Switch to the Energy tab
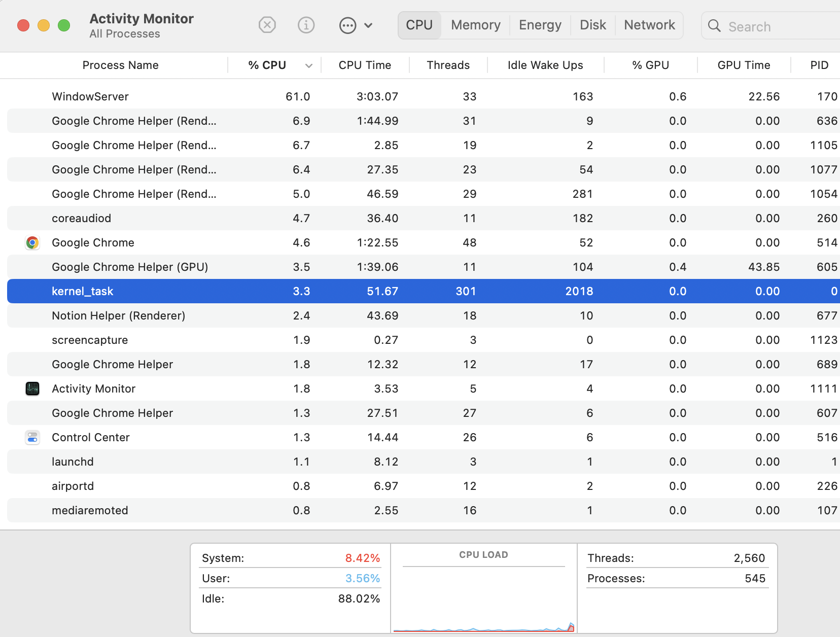The image size is (840, 637). 540,25
